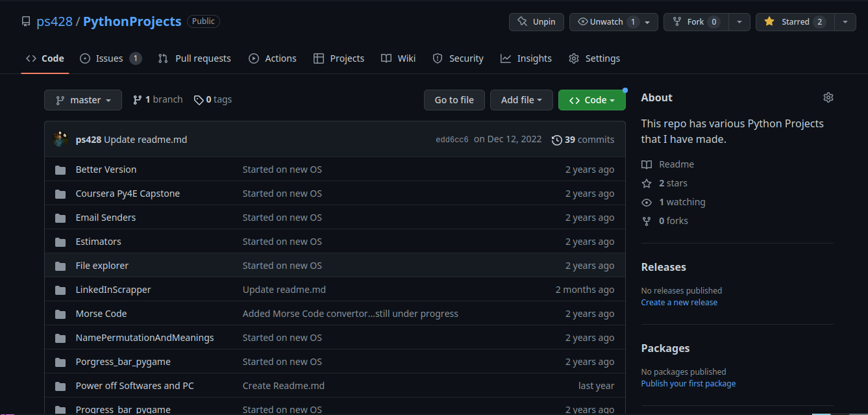Expand the green Code dropdown
The image size is (868, 415).
(x=591, y=100)
